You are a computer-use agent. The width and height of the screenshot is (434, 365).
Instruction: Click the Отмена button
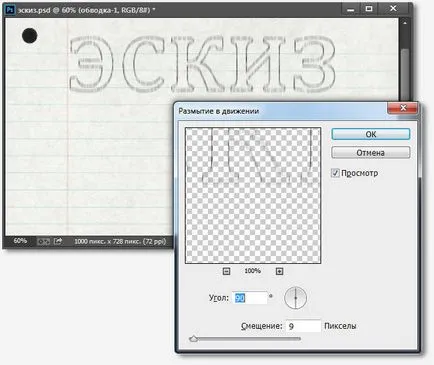coord(371,153)
